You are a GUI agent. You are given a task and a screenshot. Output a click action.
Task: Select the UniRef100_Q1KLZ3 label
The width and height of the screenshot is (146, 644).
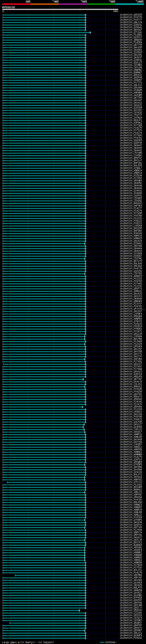(131, 63)
